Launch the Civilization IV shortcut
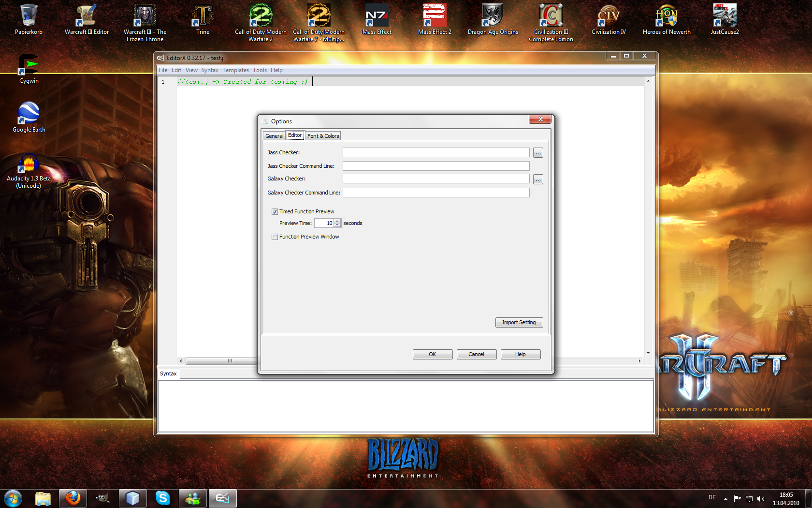Screen dimensions: 812x508 tap(609, 19)
